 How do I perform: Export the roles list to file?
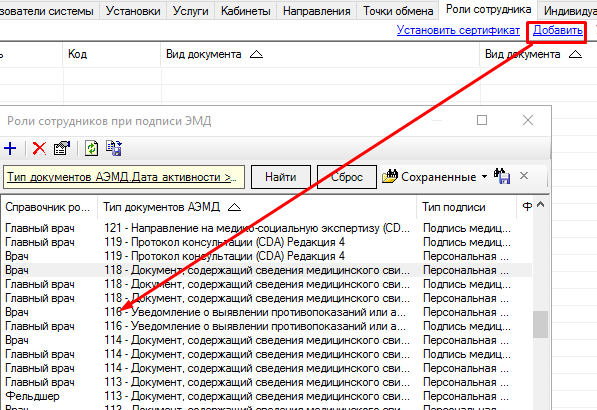pyautogui.click(x=114, y=148)
